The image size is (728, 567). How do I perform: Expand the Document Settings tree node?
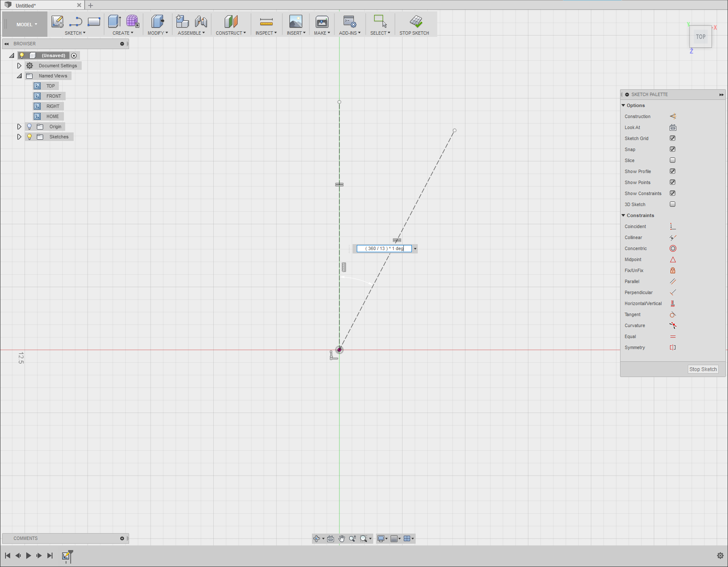click(x=19, y=66)
